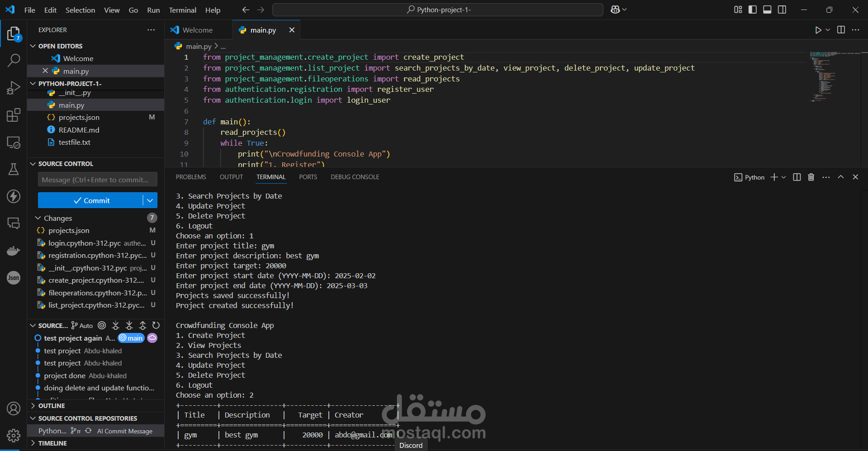Close the main.py editor tab
The image size is (868, 451).
tap(292, 30)
